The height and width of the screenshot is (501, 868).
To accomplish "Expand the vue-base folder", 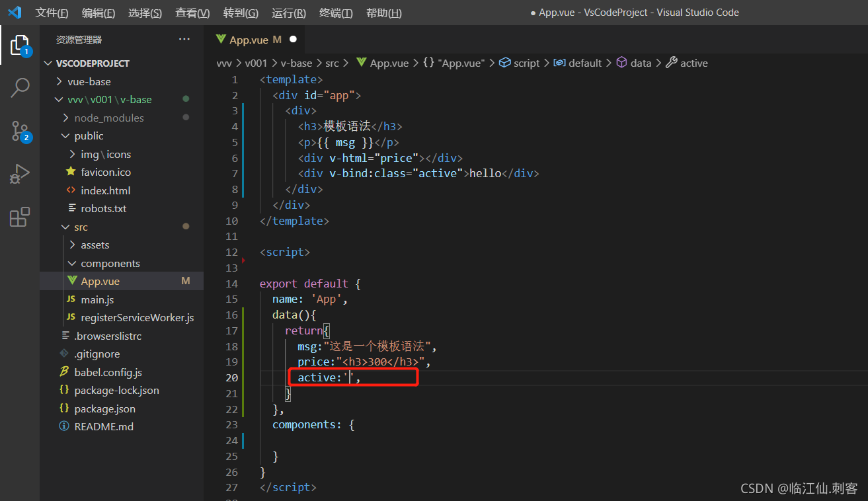I will point(60,81).
